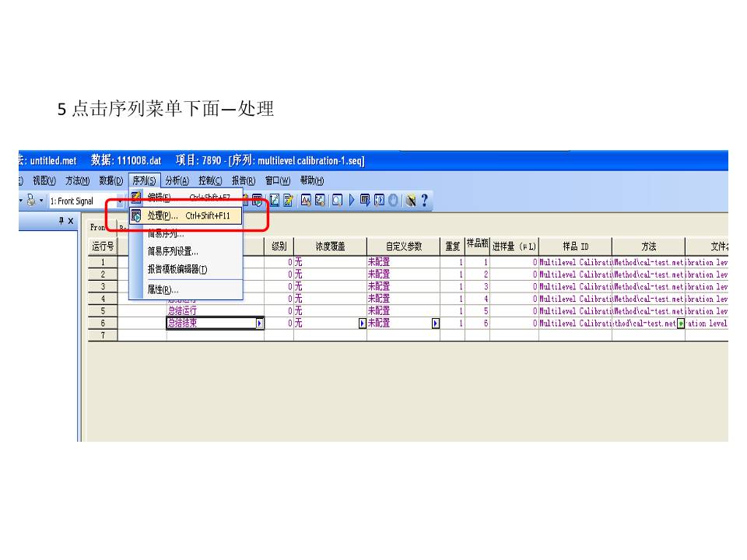This screenshot has width=747, height=560.
Task: Expand the 总结结束 run type dropdown arrow
Action: 260,324
